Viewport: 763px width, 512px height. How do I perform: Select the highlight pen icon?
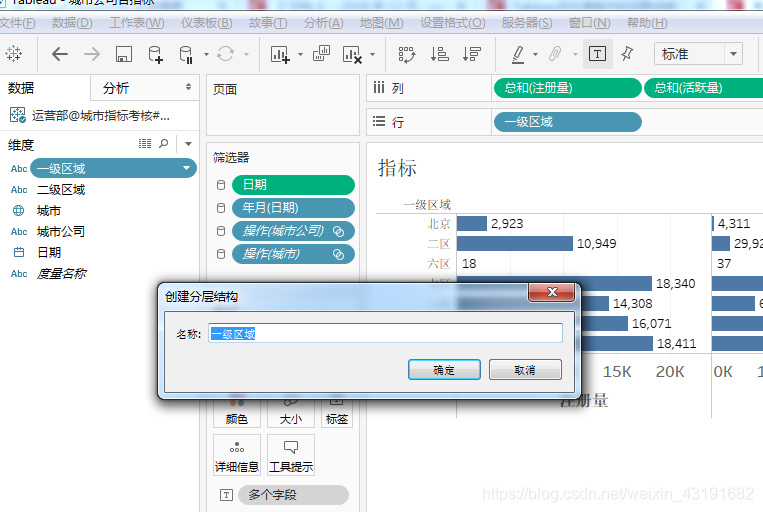tap(518, 54)
